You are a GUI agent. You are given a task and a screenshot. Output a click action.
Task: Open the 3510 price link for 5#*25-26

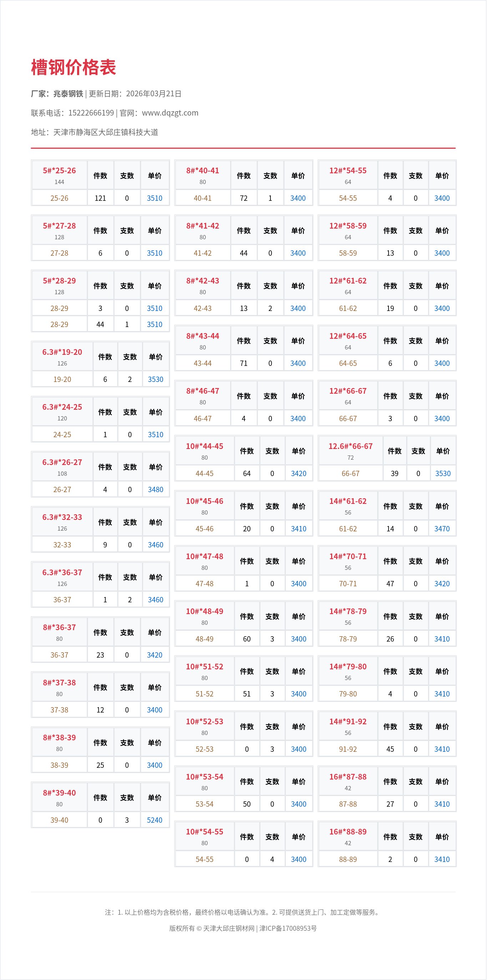[154, 198]
